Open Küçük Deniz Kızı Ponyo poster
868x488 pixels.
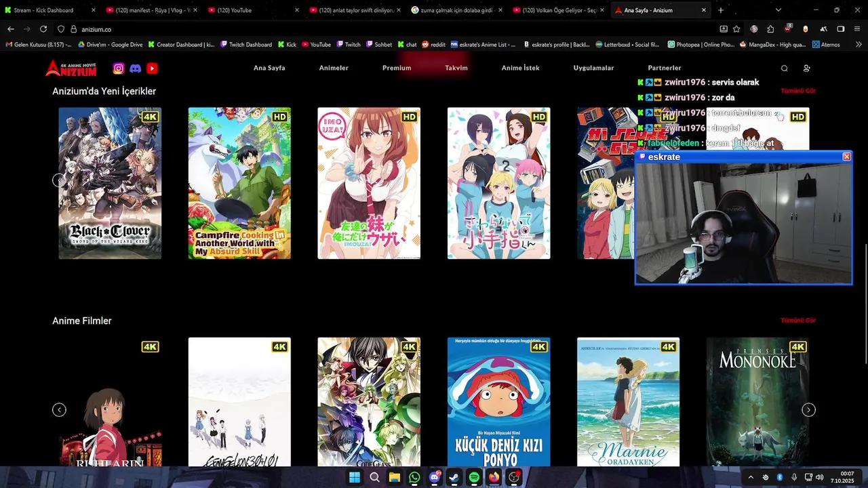click(498, 402)
